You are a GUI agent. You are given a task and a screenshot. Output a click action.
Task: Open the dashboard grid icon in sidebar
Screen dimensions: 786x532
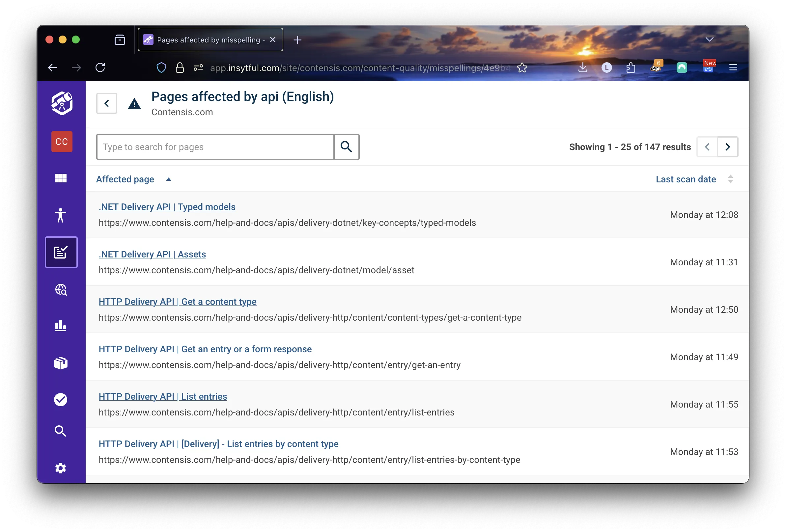tap(61, 178)
